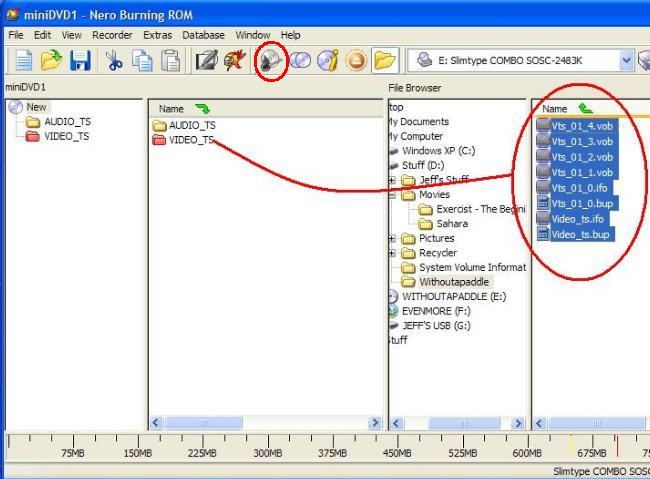Open the View menu
650x479 pixels.
pyautogui.click(x=71, y=35)
